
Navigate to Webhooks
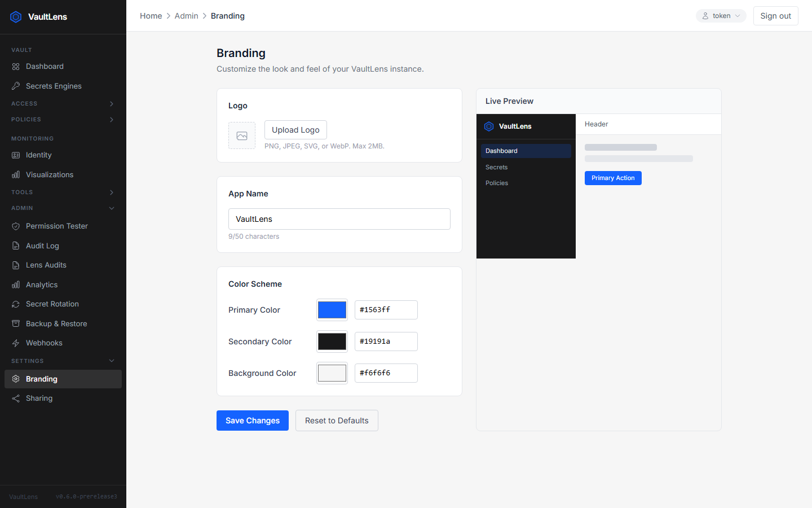[63, 343]
